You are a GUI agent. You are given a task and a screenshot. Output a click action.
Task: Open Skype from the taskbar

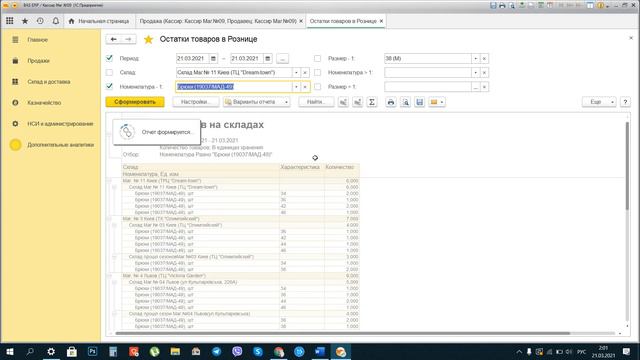pos(258,351)
